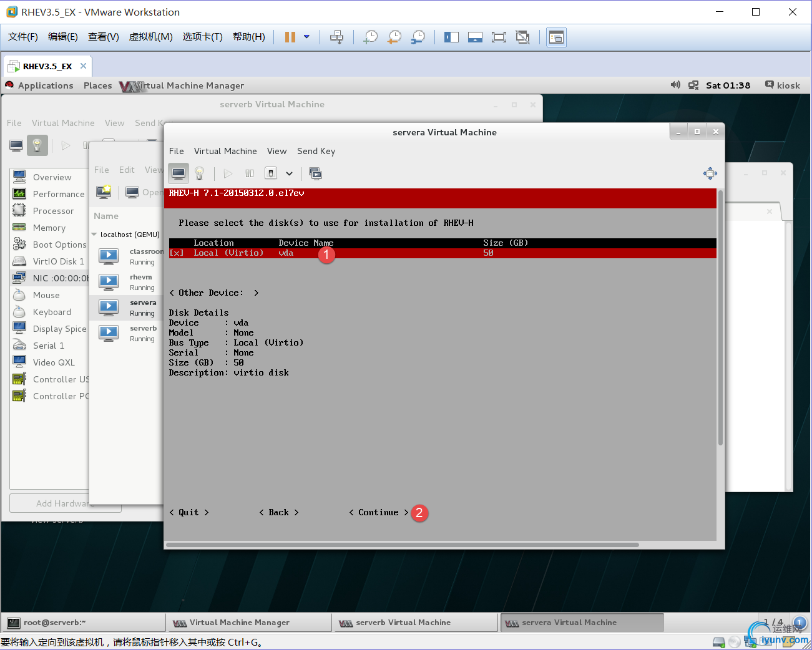Open the dropdown beside VMware pause button
Viewport: 812px width, 650px height.
point(306,37)
